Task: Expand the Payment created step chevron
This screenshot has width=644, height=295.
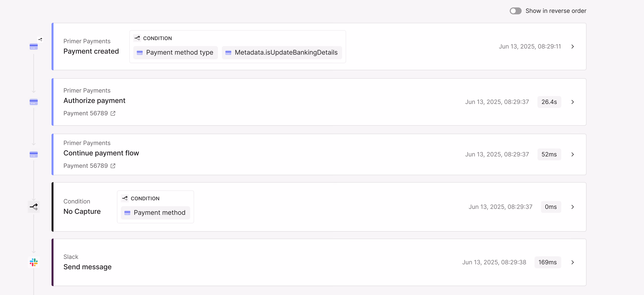Action: 573,47
